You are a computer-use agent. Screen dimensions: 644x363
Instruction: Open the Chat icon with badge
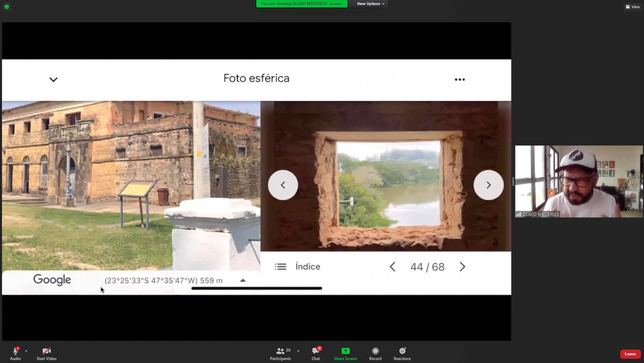tap(315, 351)
